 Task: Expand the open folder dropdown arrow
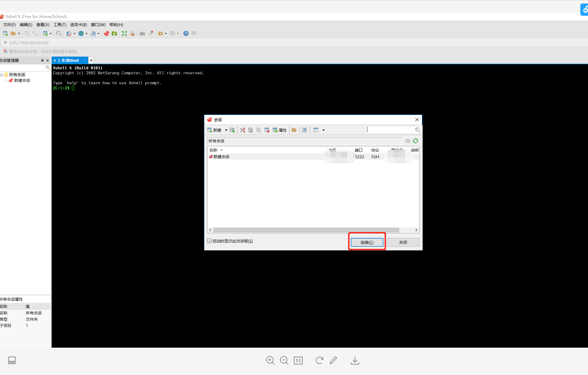coord(19,33)
